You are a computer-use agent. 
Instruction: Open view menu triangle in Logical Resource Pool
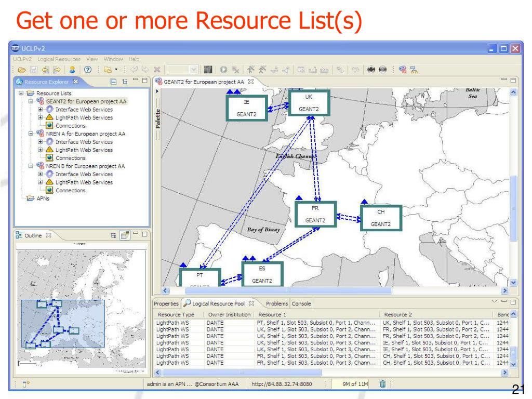495,301
